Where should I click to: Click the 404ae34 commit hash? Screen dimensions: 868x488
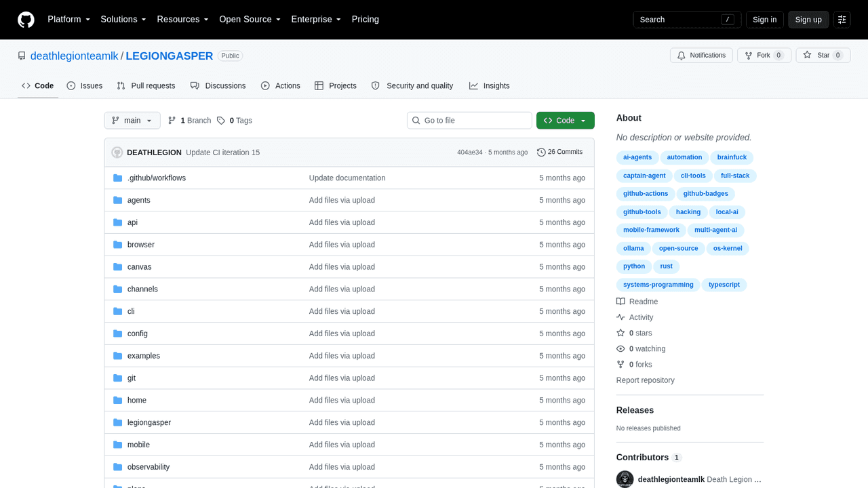point(470,152)
